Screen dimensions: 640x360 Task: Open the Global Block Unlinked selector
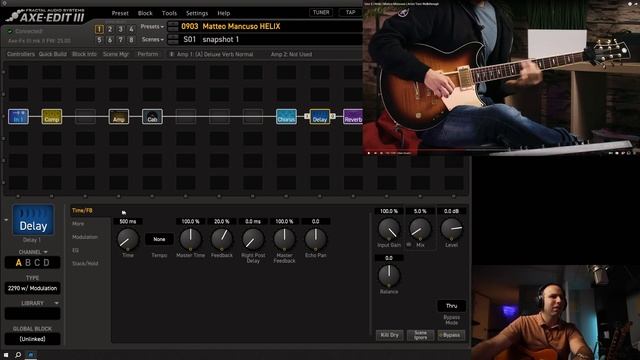(33, 339)
